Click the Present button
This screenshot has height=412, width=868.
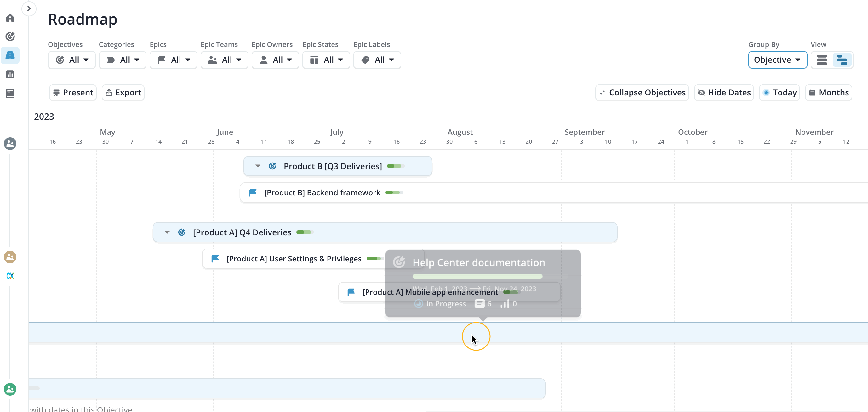73,93
